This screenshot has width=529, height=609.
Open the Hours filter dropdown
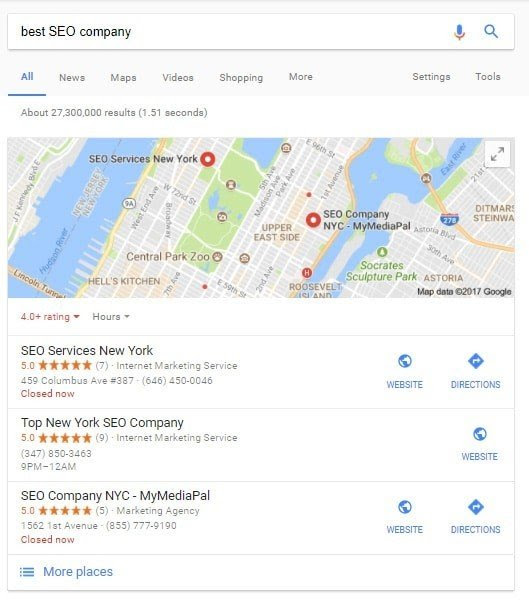point(111,317)
